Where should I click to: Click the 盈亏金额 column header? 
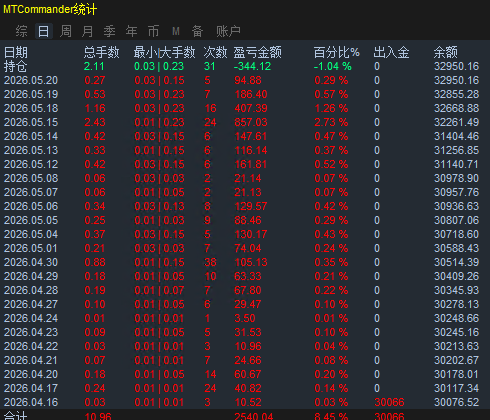(257, 52)
